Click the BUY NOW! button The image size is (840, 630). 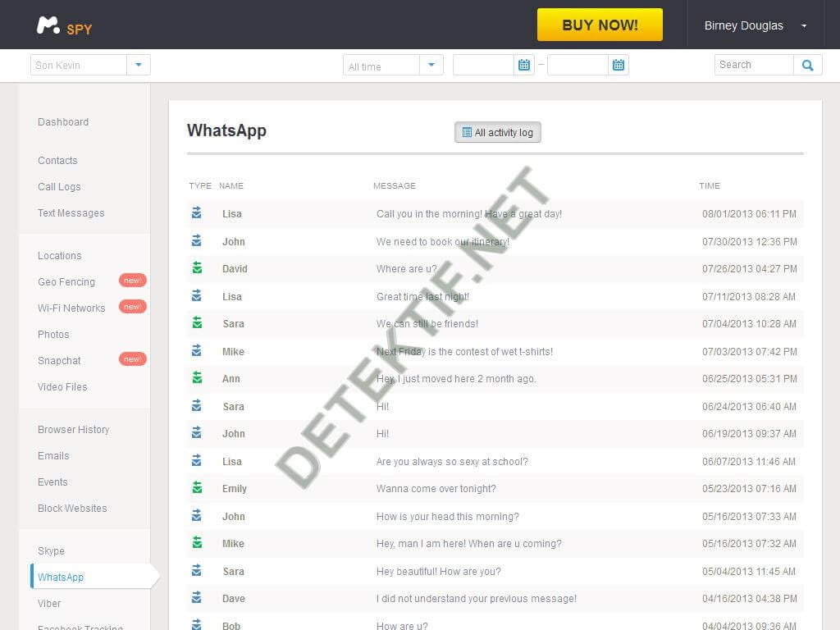point(600,25)
